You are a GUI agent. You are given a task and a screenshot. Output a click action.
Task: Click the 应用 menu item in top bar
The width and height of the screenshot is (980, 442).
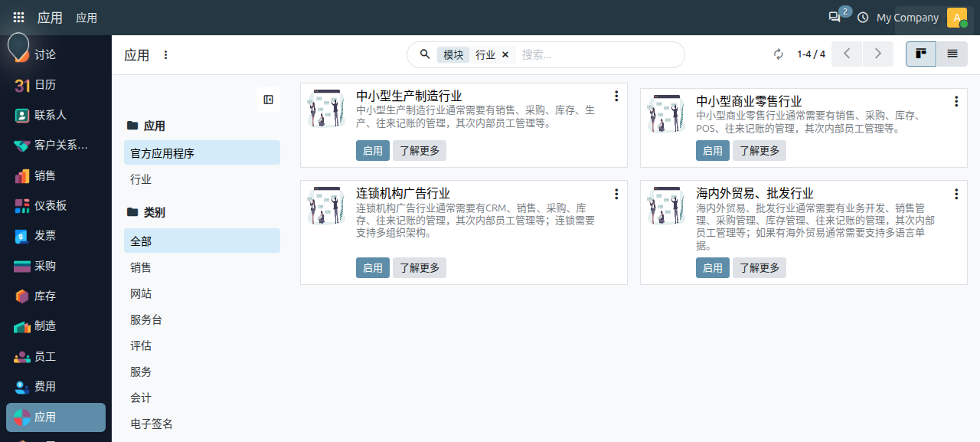click(x=87, y=18)
